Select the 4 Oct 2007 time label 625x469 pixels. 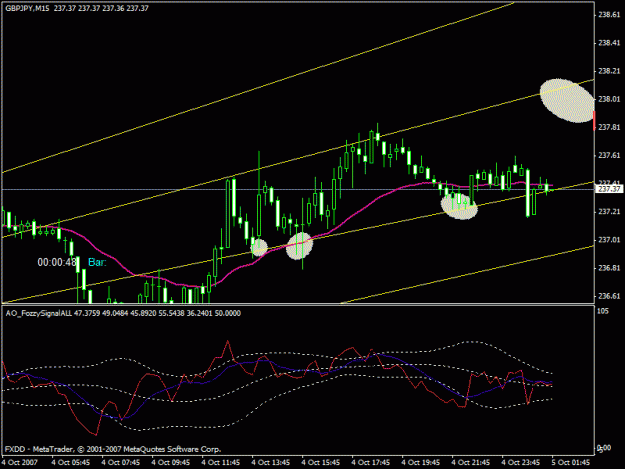pos(20,462)
